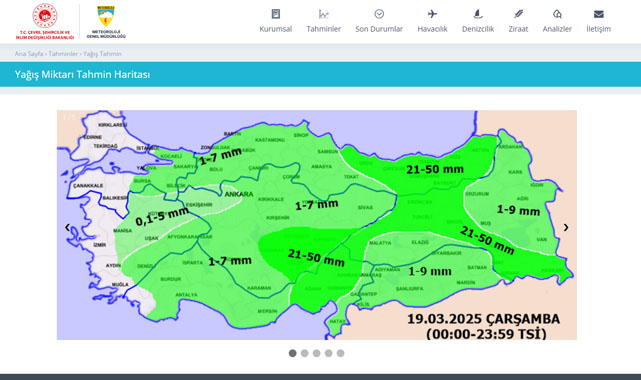Click the Tahminler breadcrumb link
The width and height of the screenshot is (641, 380).
(63, 54)
